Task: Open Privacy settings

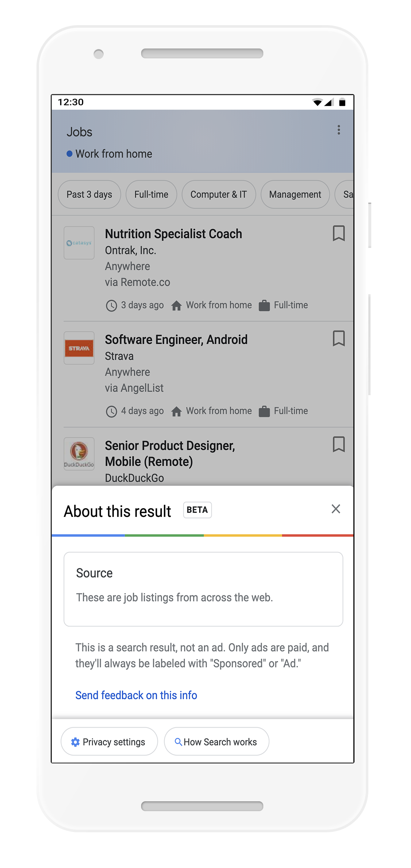Action: [109, 742]
